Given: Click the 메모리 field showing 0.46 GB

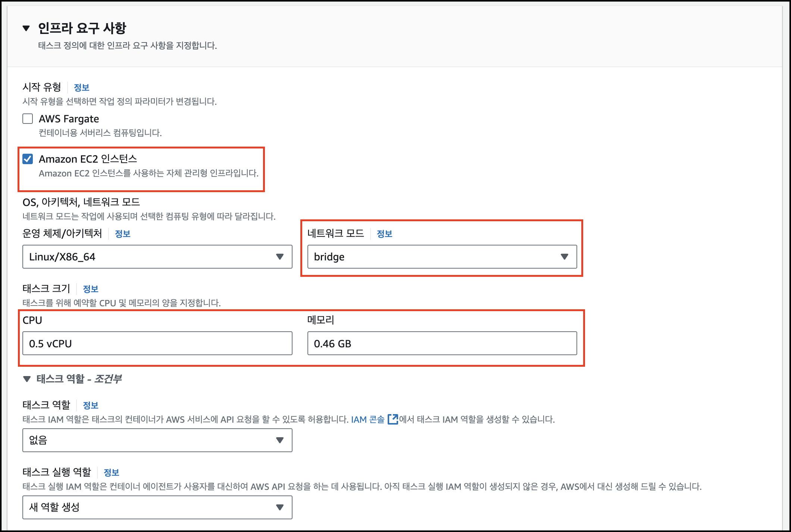Looking at the screenshot, I should 442,343.
